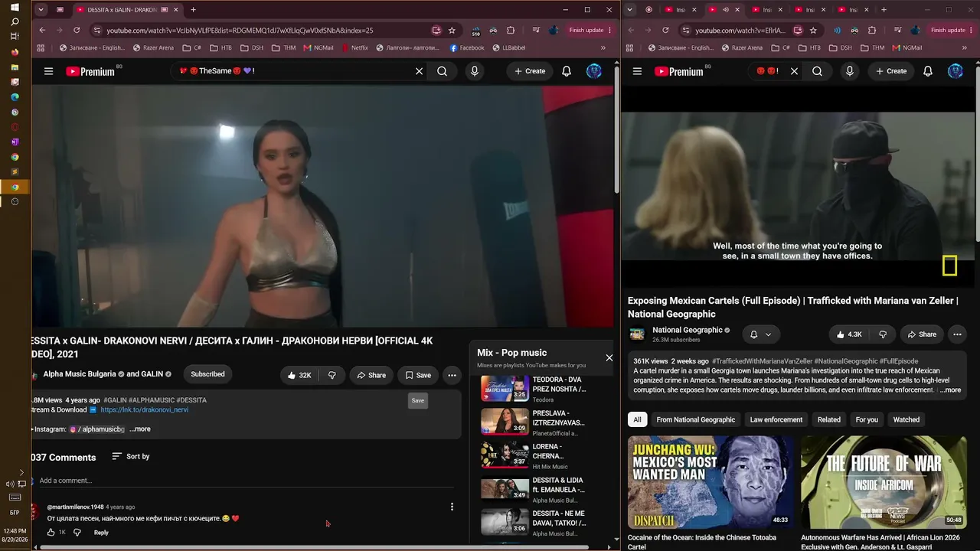Open the National Geographic notification preference dropdown
This screenshot has height=551, width=980.
point(760,334)
